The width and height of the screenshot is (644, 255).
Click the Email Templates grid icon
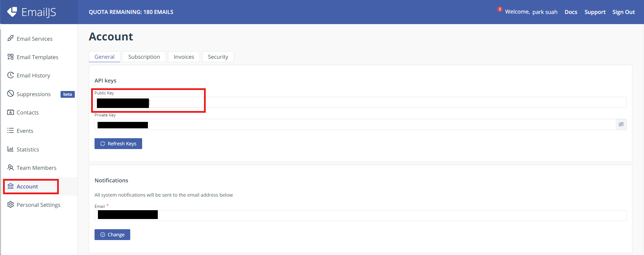tap(11, 57)
